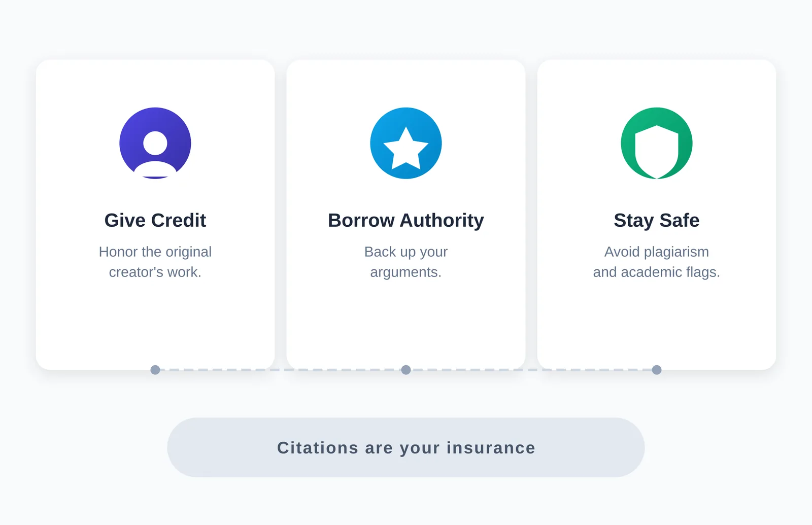Click dashed line between first two dots
This screenshot has height=525, width=812.
281,370
